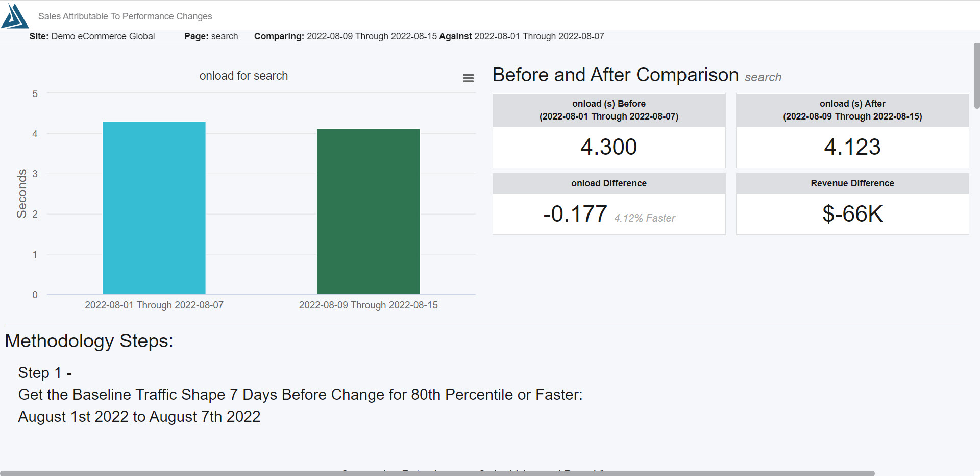Select the onload (s) After value 4.123
The width and height of the screenshot is (980, 476).
pyautogui.click(x=852, y=147)
